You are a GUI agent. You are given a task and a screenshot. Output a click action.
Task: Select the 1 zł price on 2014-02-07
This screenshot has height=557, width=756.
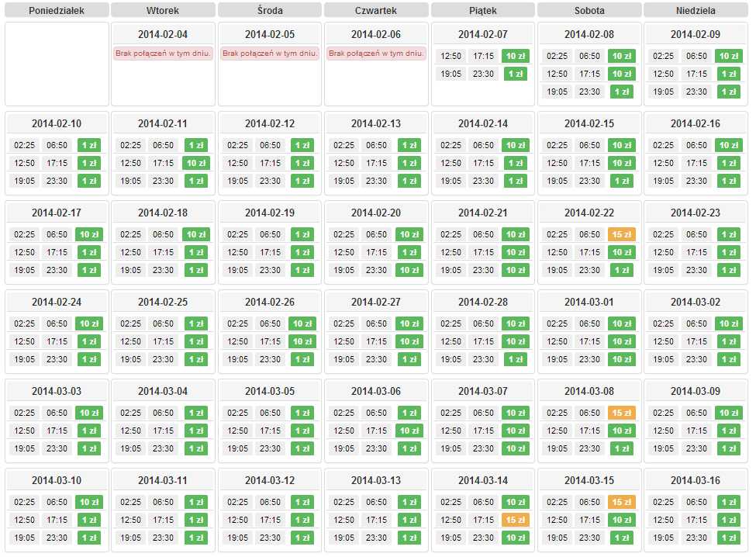(515, 74)
